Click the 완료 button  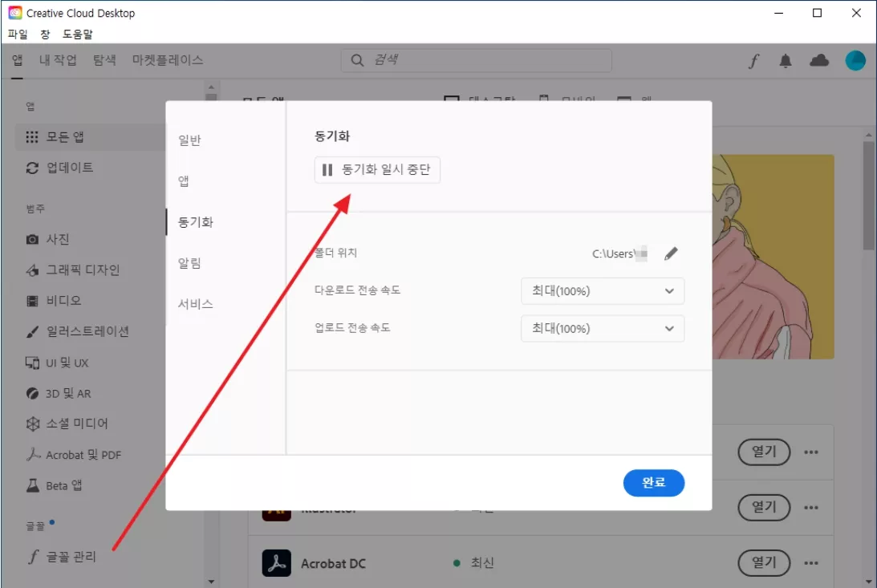pos(654,483)
